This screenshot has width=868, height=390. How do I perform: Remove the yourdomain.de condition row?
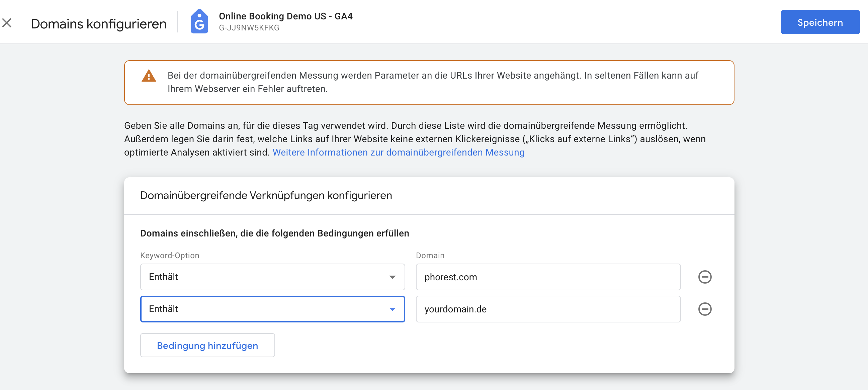(x=705, y=309)
